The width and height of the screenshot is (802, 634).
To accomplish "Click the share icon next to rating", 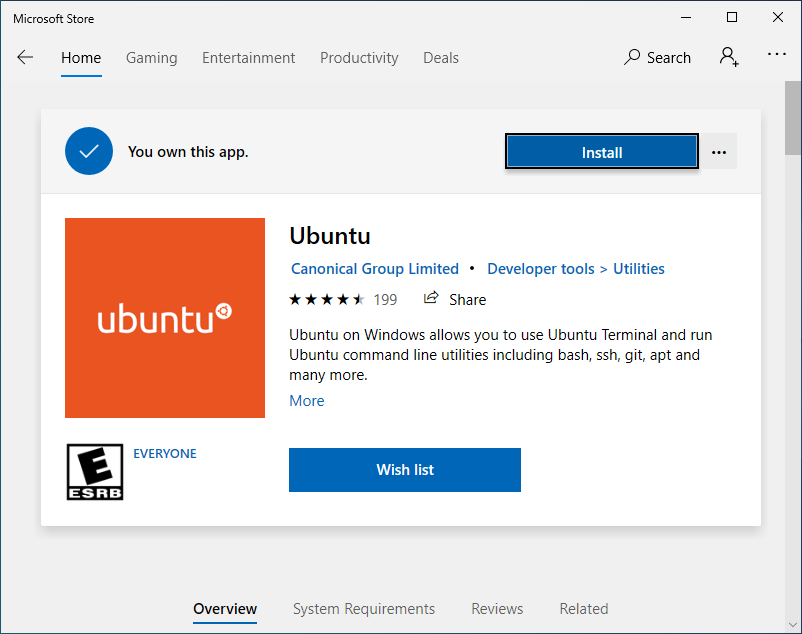I will [x=431, y=298].
